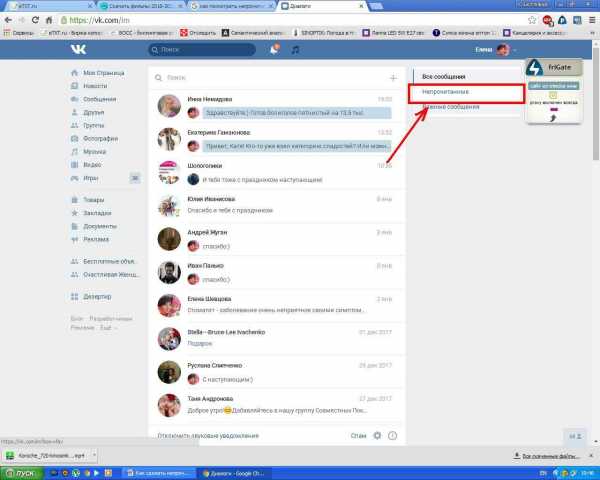Select the Непрочитанные filter tab

[445, 92]
